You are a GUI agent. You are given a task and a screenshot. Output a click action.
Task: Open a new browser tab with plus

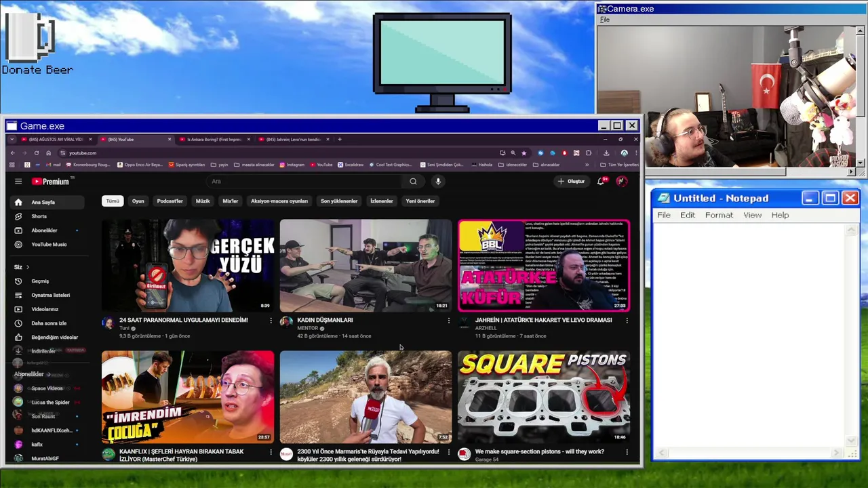tap(340, 139)
